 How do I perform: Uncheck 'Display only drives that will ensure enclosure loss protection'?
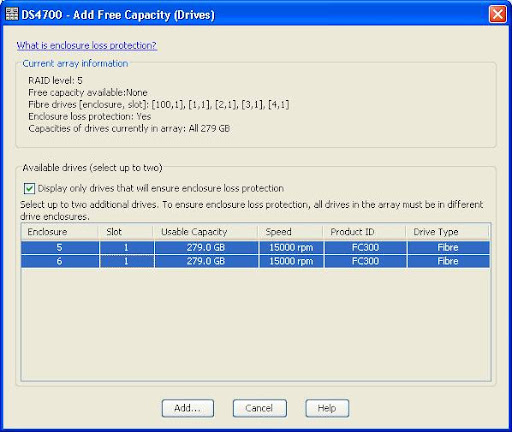(29, 189)
